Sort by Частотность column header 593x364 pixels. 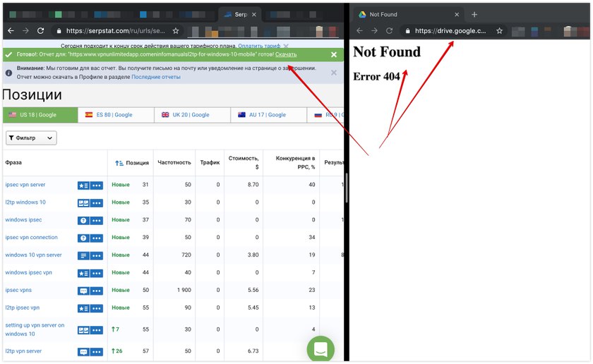point(174,162)
